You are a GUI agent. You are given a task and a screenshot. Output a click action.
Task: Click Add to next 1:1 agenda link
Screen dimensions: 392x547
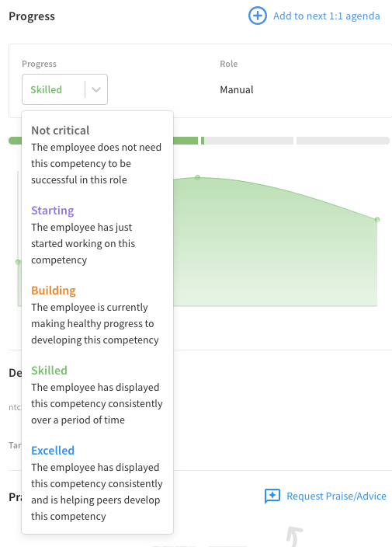tap(327, 16)
